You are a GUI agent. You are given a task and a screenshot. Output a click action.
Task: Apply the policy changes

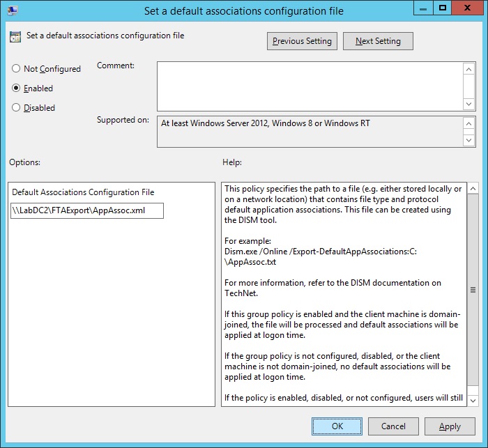(x=450, y=426)
